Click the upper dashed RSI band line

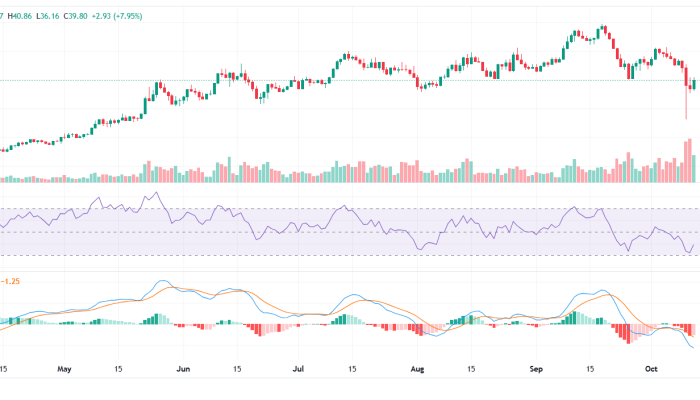click(x=300, y=209)
